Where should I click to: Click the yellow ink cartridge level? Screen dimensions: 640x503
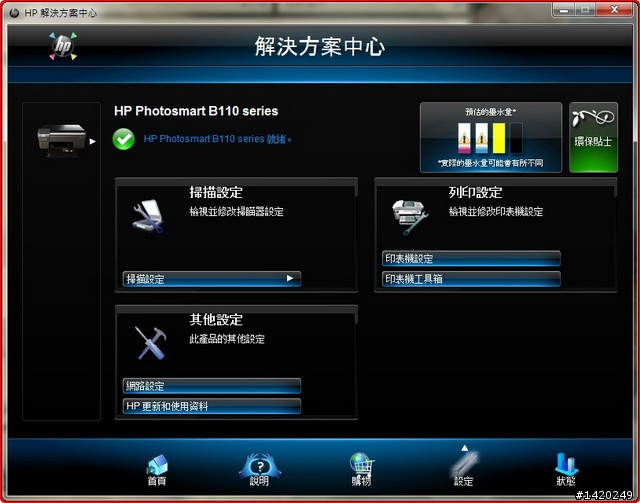pyautogui.click(x=499, y=138)
